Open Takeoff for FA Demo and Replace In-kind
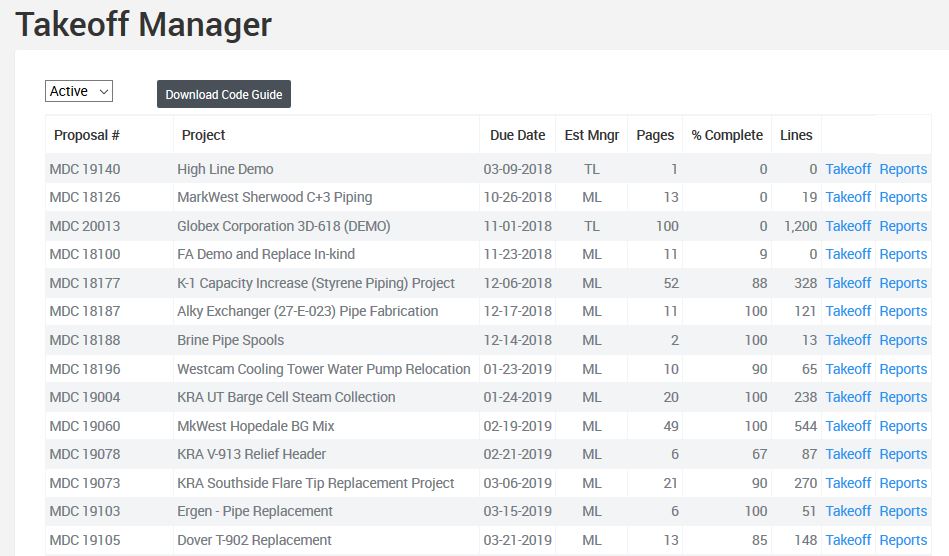The width and height of the screenshot is (949, 556). pyautogui.click(x=848, y=254)
